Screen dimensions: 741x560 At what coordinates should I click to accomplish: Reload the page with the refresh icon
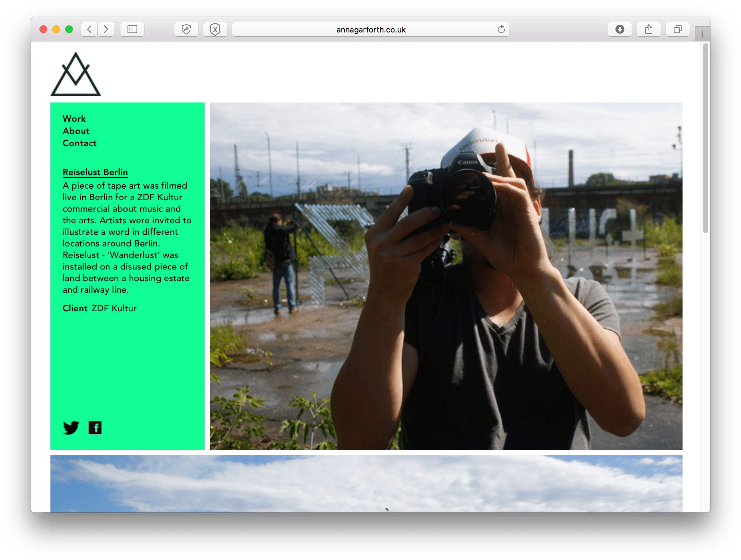(x=501, y=30)
